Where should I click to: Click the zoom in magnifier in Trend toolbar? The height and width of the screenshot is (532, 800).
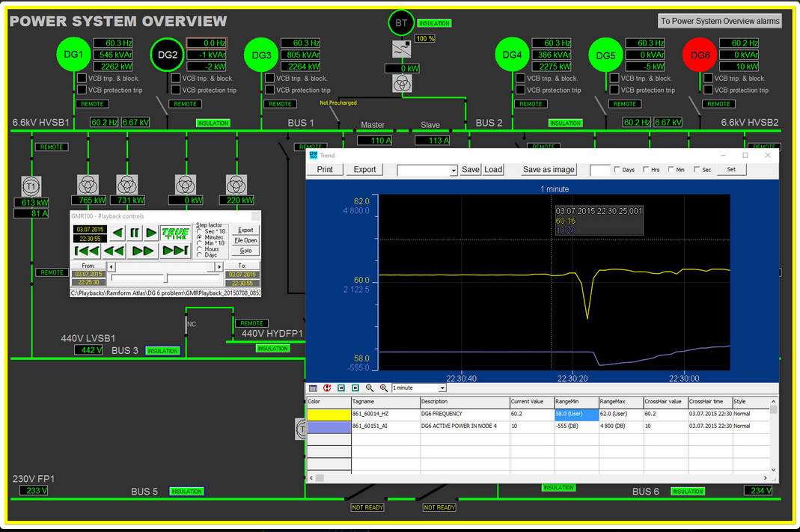[x=384, y=388]
